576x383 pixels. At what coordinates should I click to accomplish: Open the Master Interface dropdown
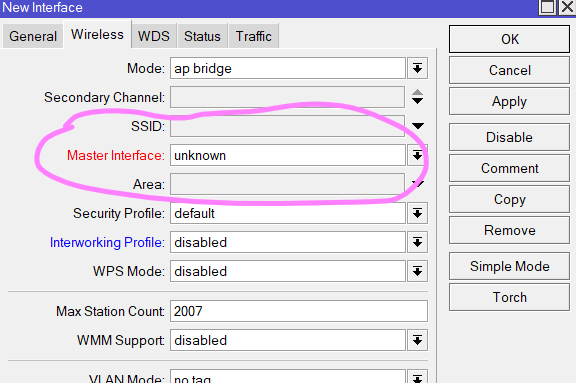click(x=417, y=155)
